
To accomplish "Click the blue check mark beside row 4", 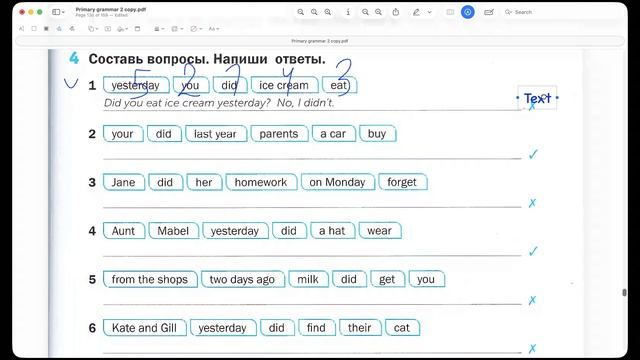I will point(533,251).
